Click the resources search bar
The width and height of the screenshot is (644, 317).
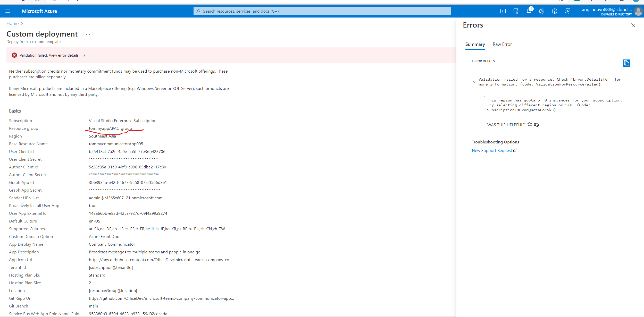pos(322,11)
